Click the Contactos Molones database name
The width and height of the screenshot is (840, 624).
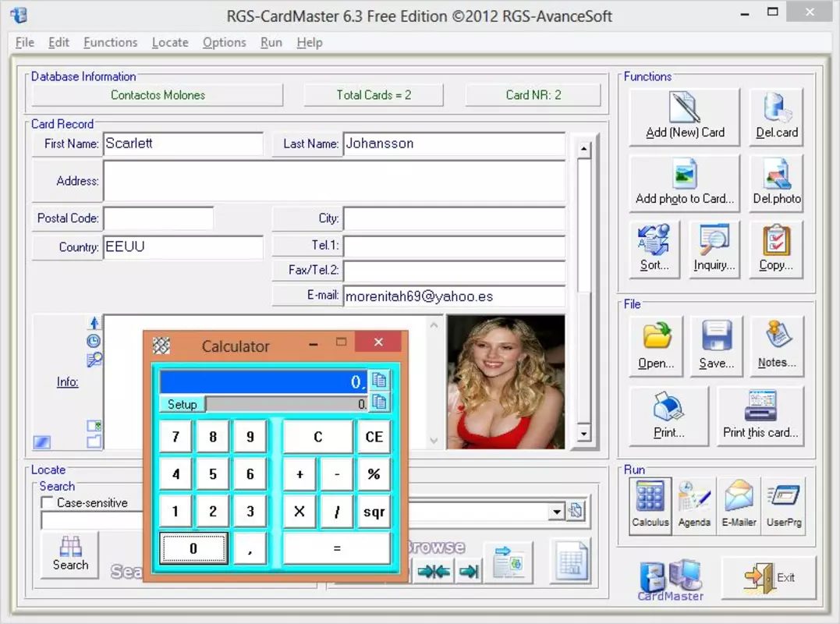click(158, 95)
